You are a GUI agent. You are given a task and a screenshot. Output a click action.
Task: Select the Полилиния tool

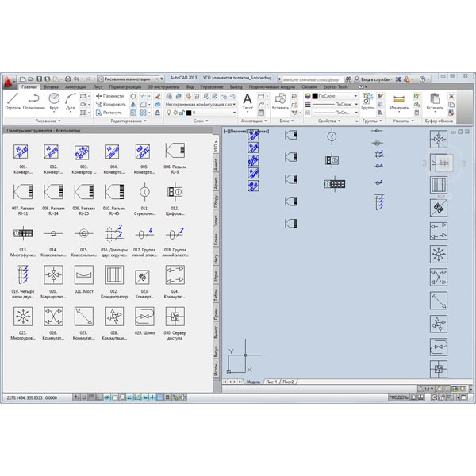click(33, 102)
